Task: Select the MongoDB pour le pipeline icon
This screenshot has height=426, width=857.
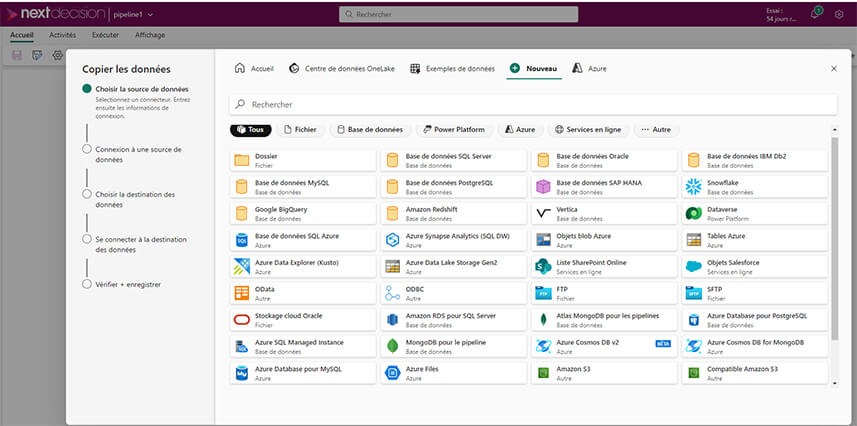Action: click(392, 346)
